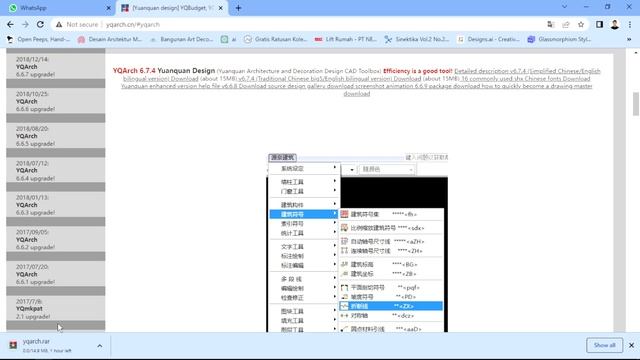Select the 2018/01/13 YQArch 6.6.3 upgrade entry
The width and height of the screenshot is (640, 360).
56,205
